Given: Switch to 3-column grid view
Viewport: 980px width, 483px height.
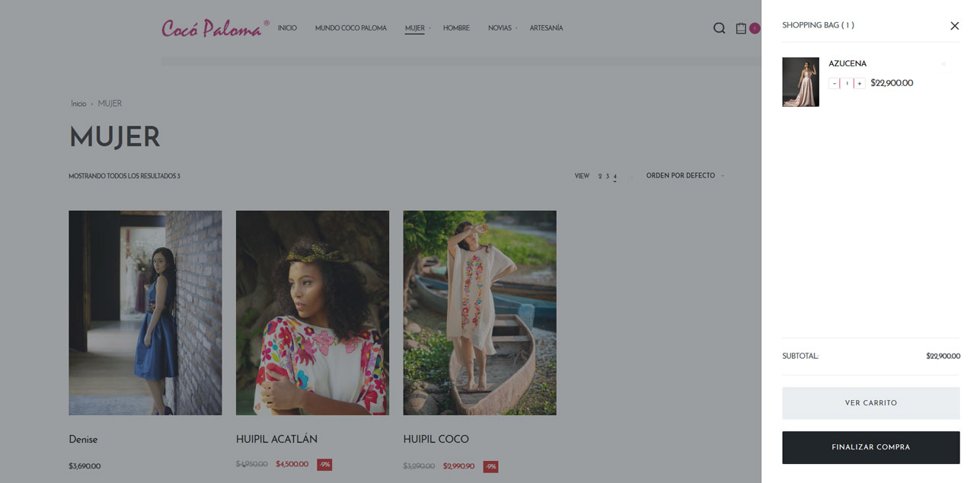Looking at the screenshot, I should pyautogui.click(x=607, y=176).
